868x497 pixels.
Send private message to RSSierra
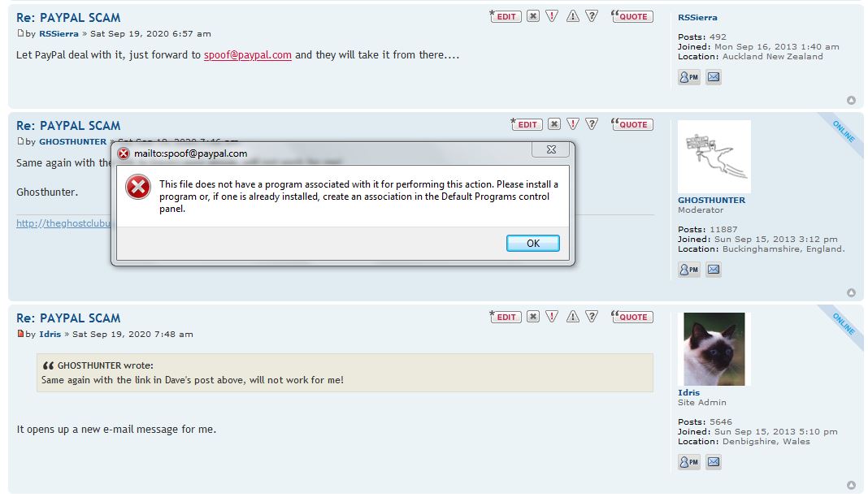[688, 77]
